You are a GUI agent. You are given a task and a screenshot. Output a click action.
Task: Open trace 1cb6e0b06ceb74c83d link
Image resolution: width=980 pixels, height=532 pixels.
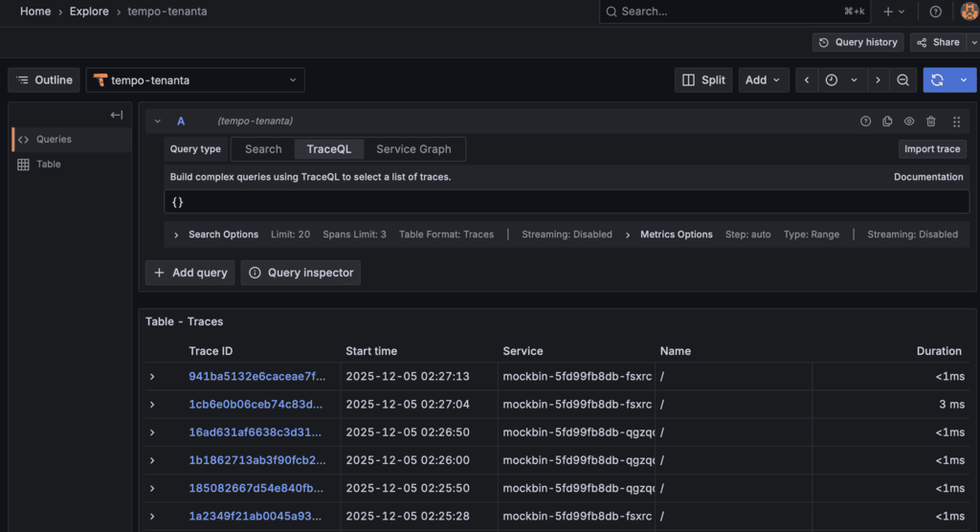tap(256, 405)
